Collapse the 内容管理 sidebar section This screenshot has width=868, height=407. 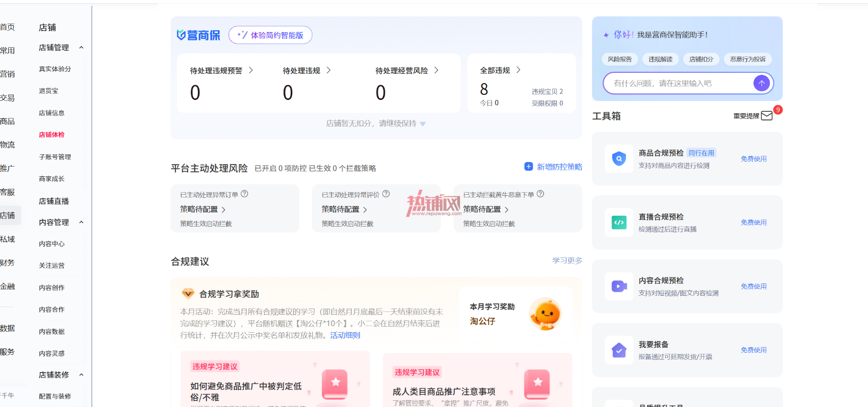pyautogui.click(x=81, y=222)
